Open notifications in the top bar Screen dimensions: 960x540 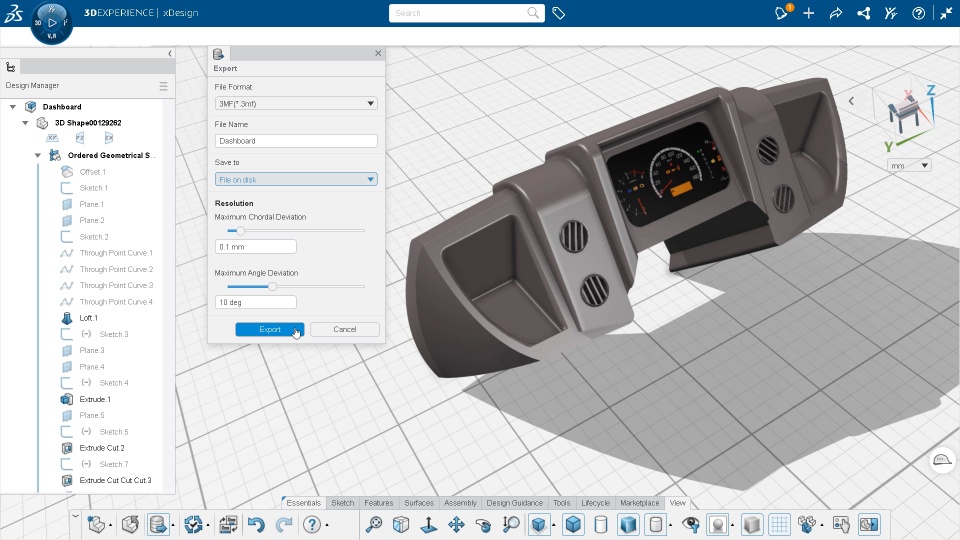pos(782,13)
